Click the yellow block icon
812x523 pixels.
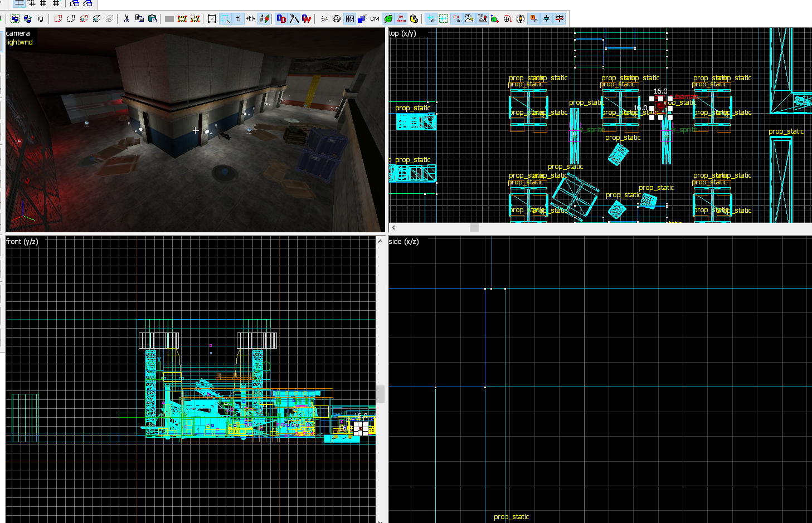414,18
